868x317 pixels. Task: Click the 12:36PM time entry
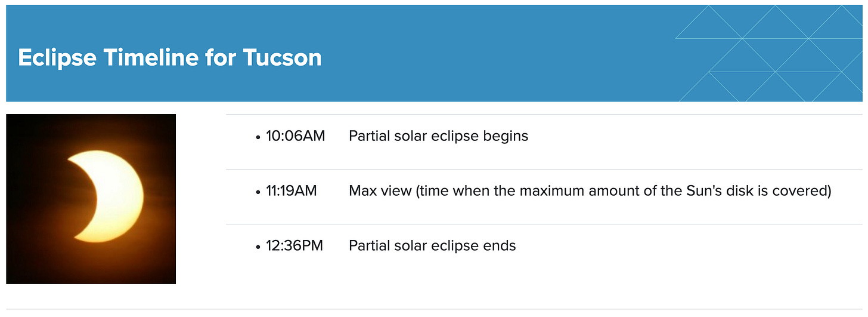(x=294, y=245)
